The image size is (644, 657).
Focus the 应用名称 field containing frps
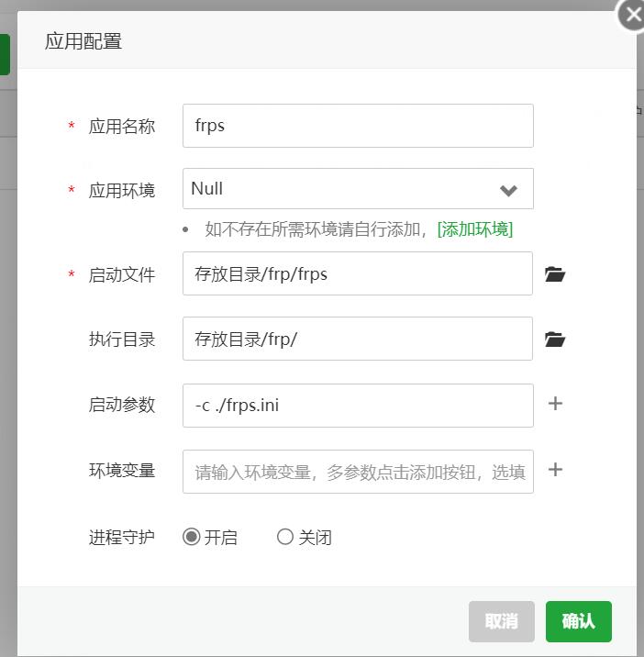pos(358,126)
